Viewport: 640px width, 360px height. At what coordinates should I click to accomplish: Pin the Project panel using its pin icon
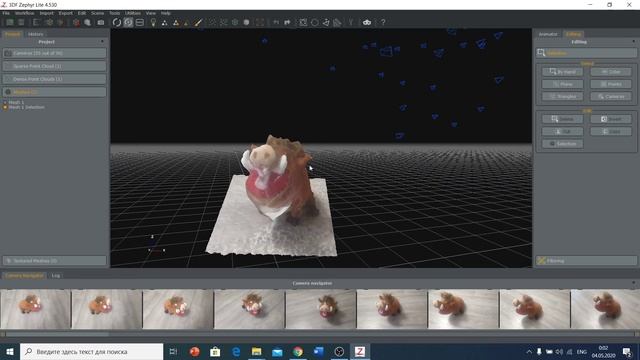102,42
